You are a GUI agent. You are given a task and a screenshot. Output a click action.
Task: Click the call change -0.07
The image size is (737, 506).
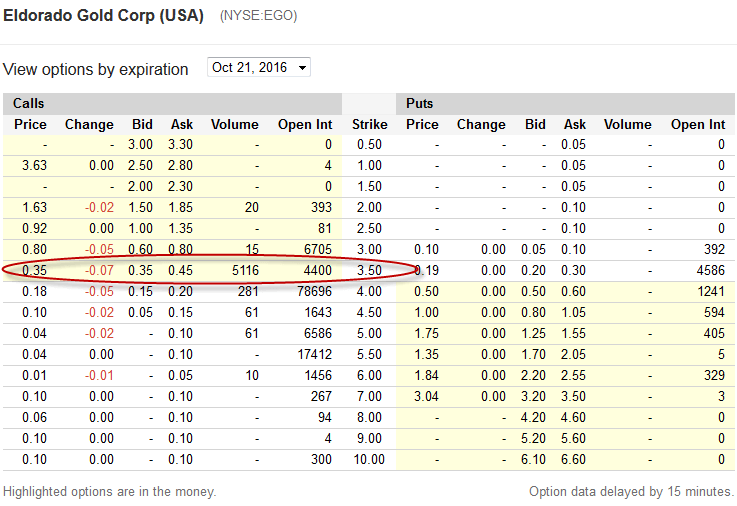pyautogui.click(x=99, y=271)
